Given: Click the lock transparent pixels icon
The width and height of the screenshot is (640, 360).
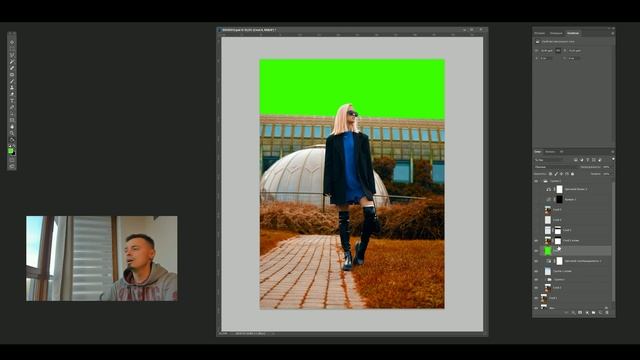Looking at the screenshot, I should pos(550,174).
